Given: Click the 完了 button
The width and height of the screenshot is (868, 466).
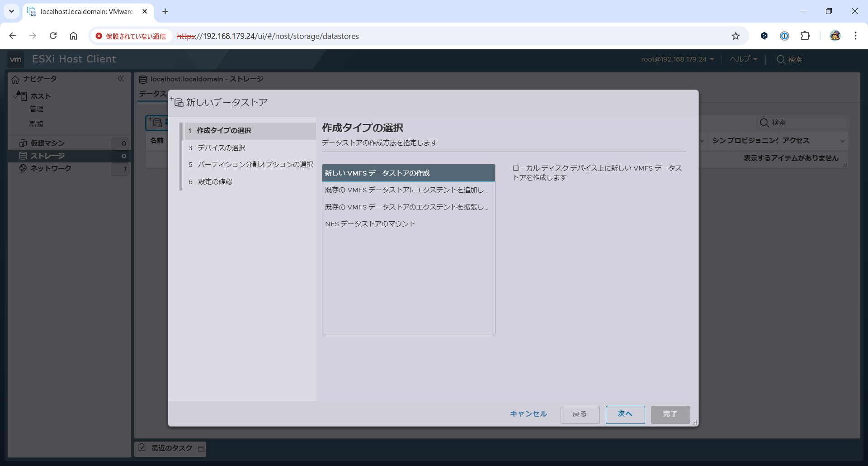Looking at the screenshot, I should (670, 414).
